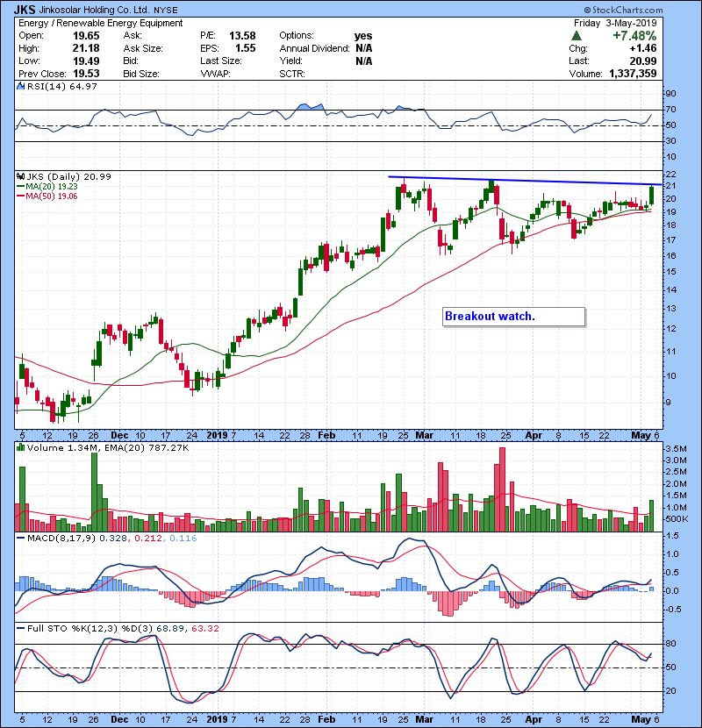702x728 pixels.
Task: Click the Options value yes
Action: pos(363,36)
